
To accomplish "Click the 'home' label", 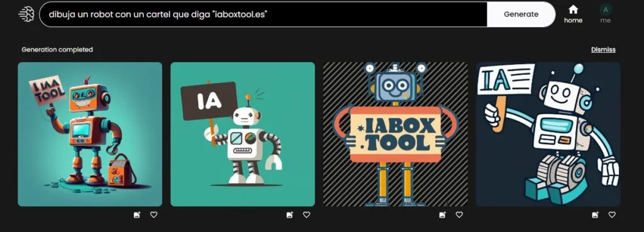I will (x=573, y=20).
